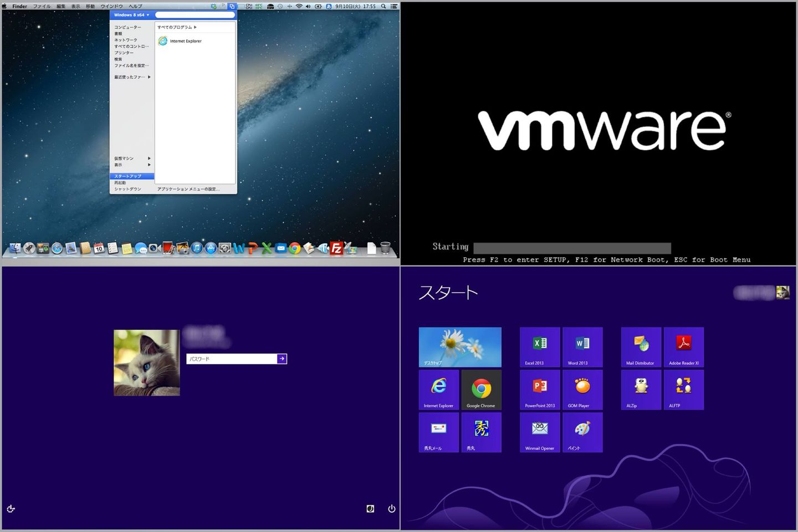798x532 pixels.
Task: Launch the Word 2013 tile
Action: click(582, 347)
